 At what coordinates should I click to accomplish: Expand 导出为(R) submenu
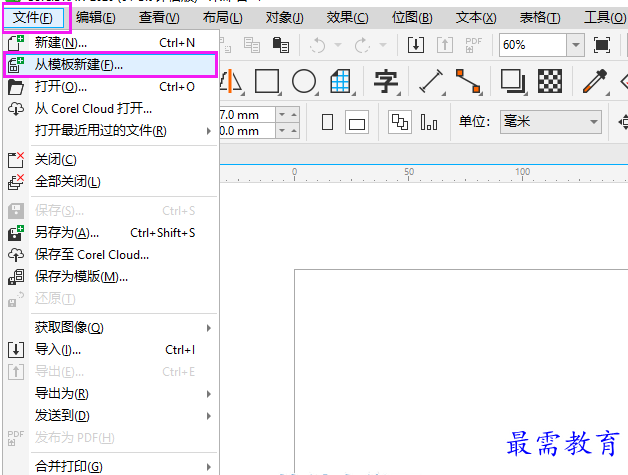pos(111,394)
